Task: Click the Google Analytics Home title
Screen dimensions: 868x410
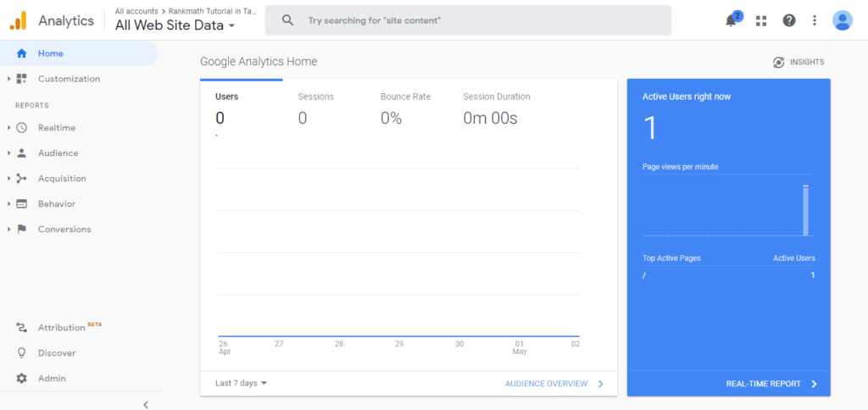Action: (259, 62)
